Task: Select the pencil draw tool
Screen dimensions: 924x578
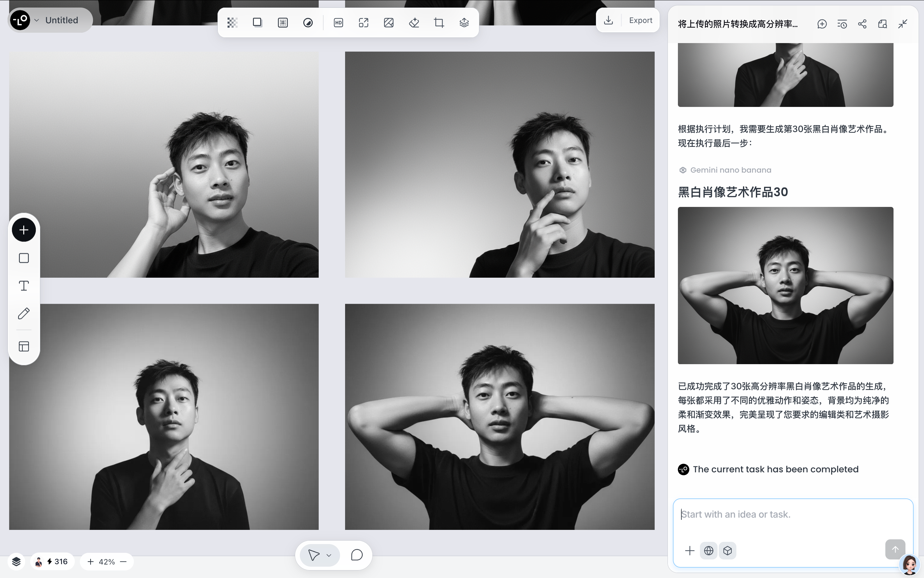Action: (24, 314)
